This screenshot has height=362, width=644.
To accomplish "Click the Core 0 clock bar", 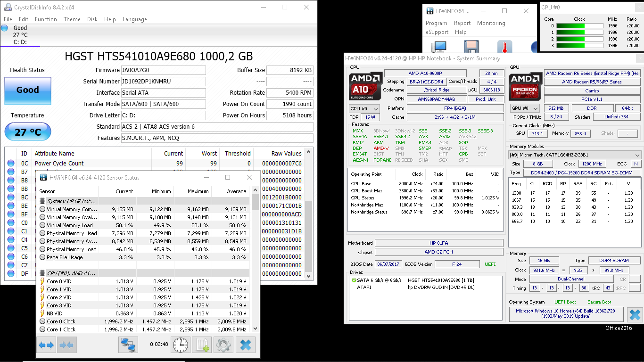I will [x=579, y=26].
